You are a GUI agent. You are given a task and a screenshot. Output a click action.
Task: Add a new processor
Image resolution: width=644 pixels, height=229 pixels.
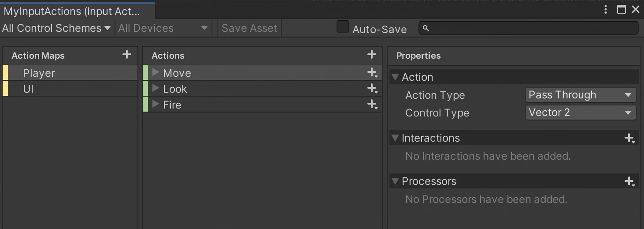coord(629,181)
